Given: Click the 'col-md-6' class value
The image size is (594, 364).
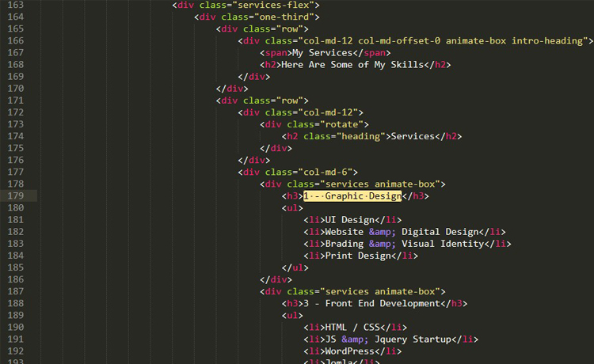Looking at the screenshot, I should (x=326, y=173).
